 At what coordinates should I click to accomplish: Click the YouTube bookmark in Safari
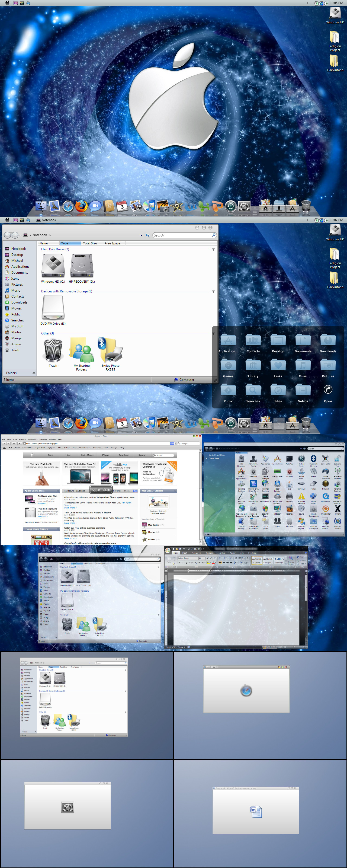pyautogui.click(x=97, y=448)
